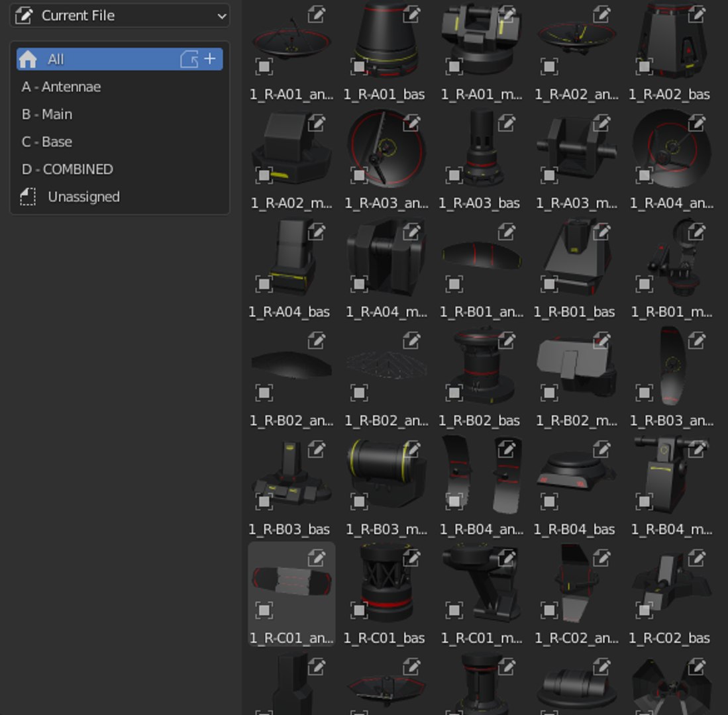Click the 1_R-A04_bas file name label
This screenshot has width=728, height=715.
click(289, 312)
